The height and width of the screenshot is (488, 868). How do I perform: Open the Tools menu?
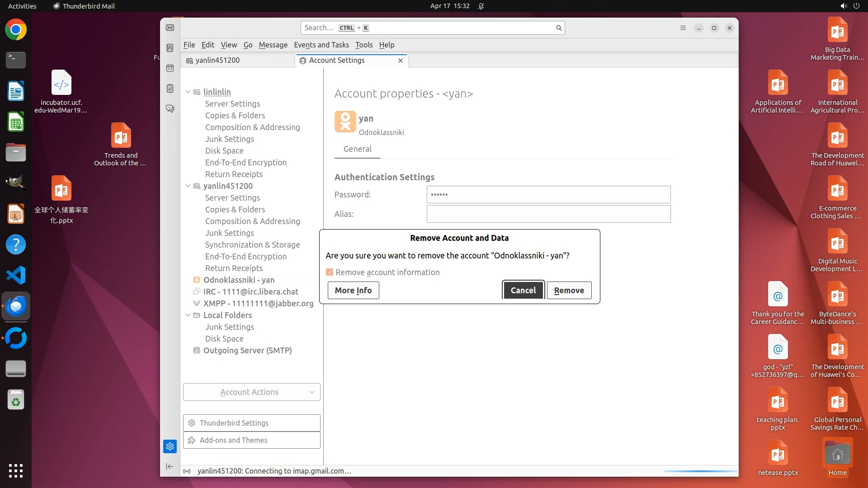coord(363,45)
